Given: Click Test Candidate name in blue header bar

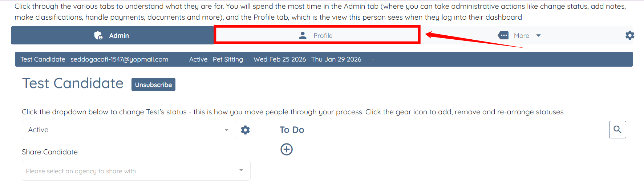Looking at the screenshot, I should pos(43,59).
